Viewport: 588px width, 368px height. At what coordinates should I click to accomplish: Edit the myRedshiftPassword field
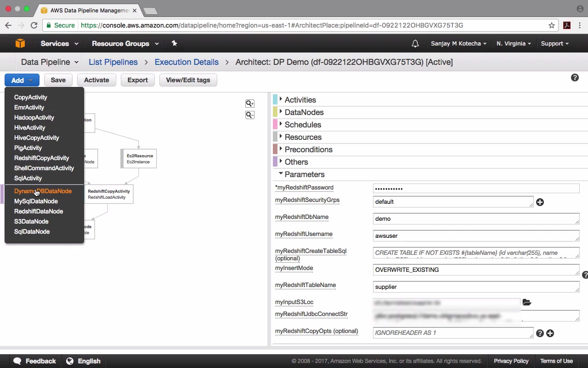point(476,189)
